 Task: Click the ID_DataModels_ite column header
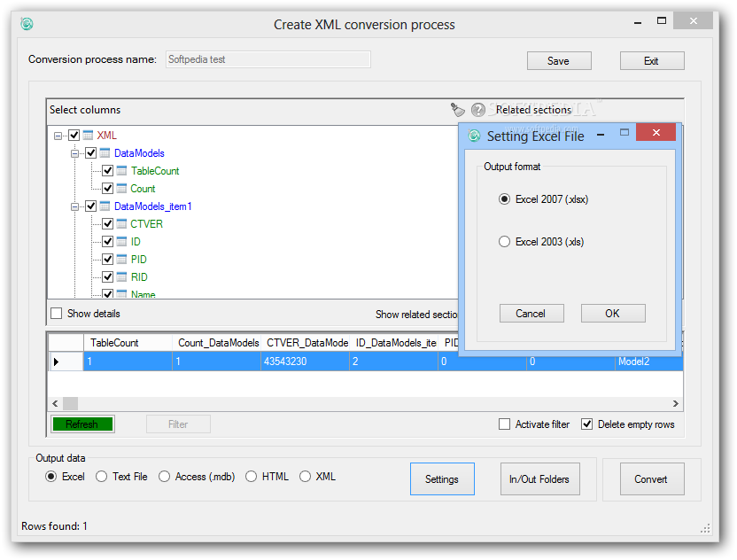[393, 343]
